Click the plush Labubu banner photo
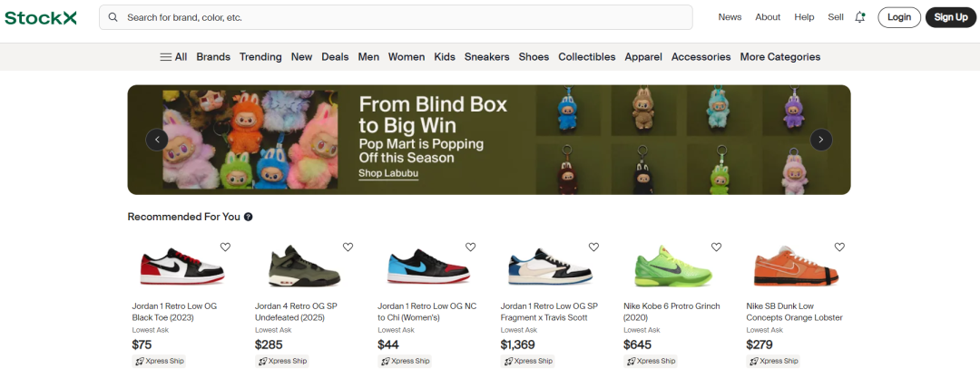Viewport: 980px width, 378px height. click(x=250, y=140)
